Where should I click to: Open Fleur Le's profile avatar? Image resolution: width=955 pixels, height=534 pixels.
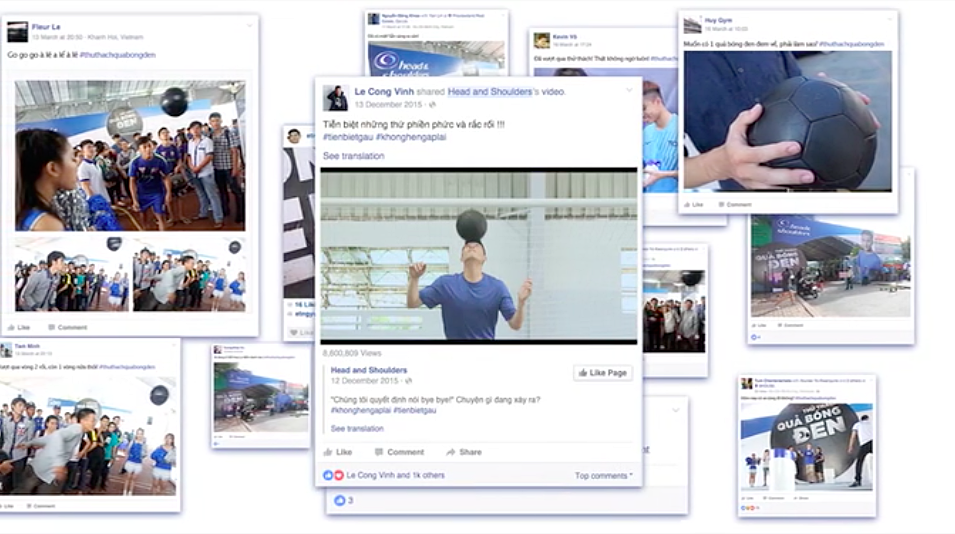(x=18, y=32)
